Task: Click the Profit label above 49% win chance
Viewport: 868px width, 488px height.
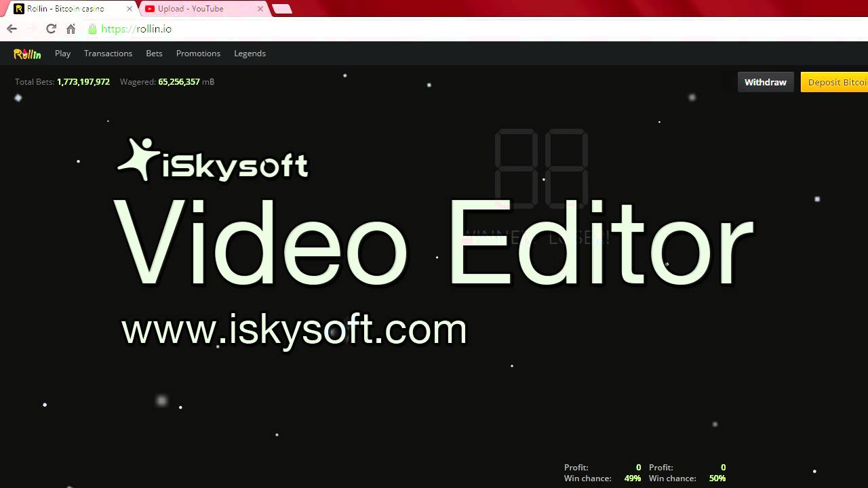Action: tap(576, 468)
